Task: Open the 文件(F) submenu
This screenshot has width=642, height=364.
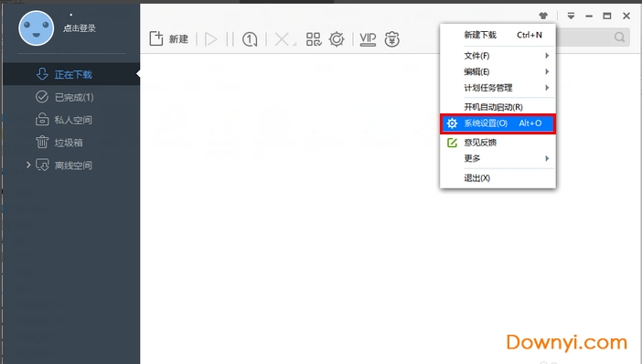Action: click(498, 55)
